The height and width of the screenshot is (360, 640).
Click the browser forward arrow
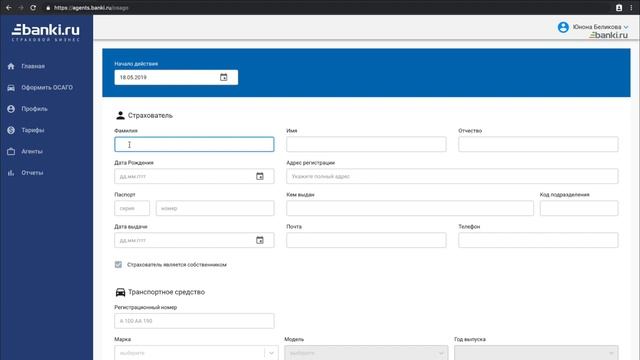click(x=21, y=8)
